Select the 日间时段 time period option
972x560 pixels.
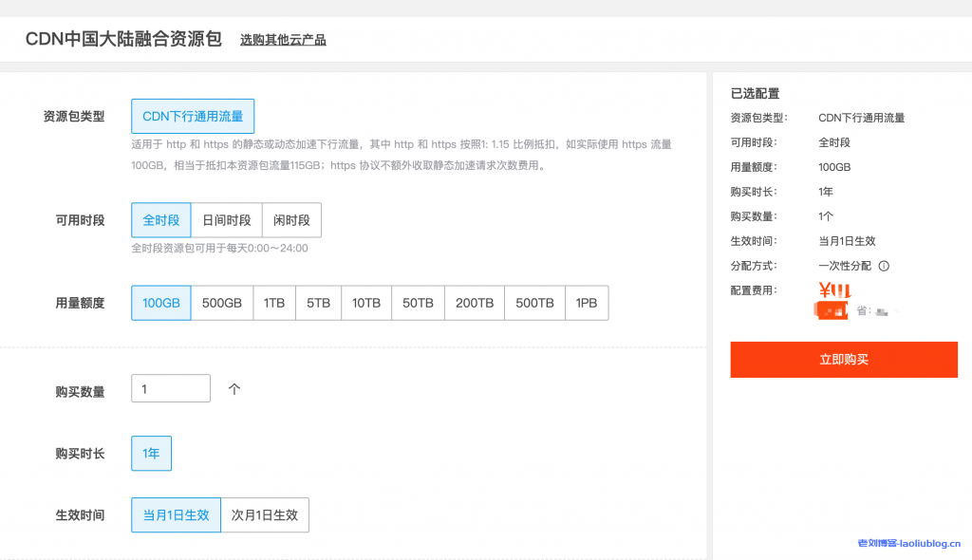pos(226,219)
